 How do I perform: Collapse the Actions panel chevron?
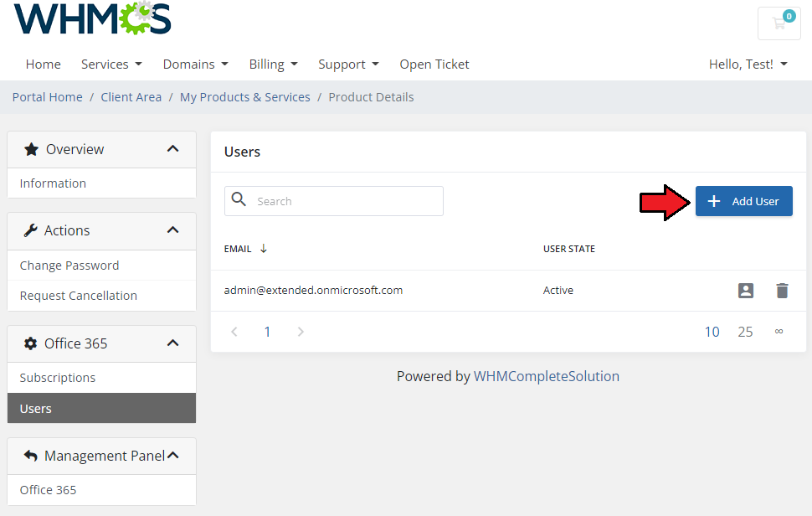click(x=173, y=230)
